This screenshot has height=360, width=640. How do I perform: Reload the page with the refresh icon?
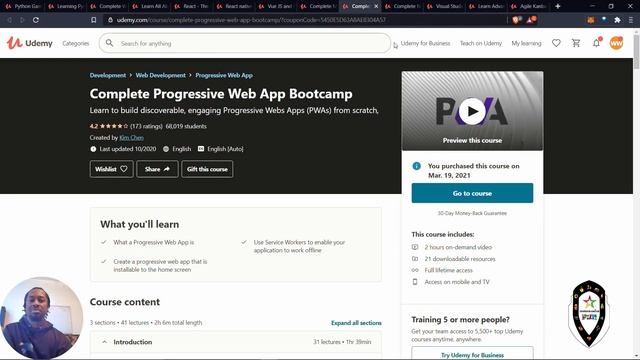[x=36, y=20]
